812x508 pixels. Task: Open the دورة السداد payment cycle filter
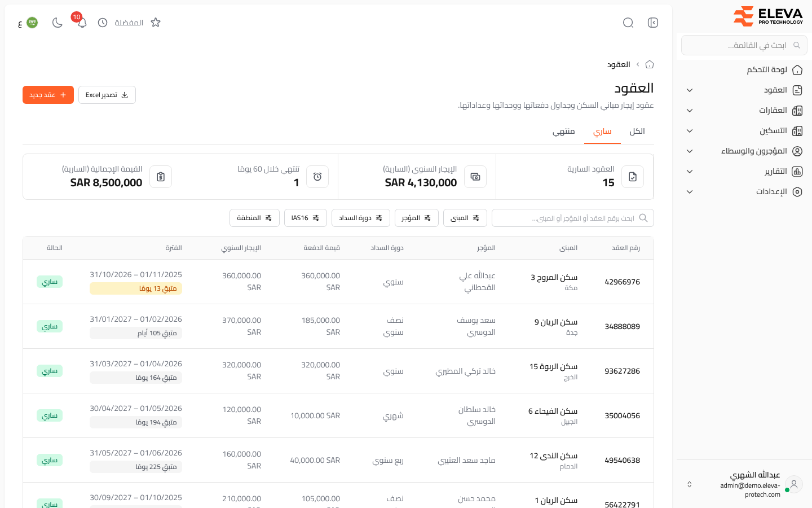coord(361,218)
